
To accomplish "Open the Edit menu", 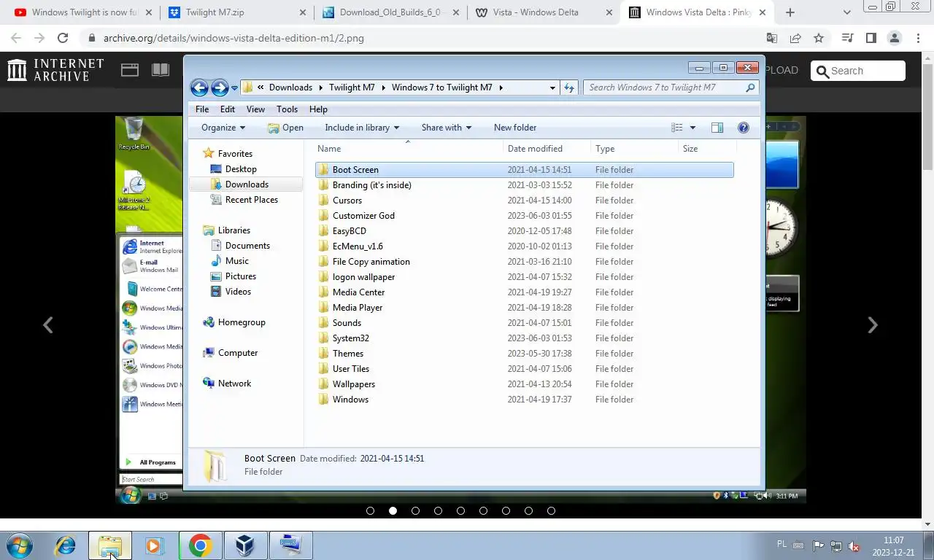I will click(228, 109).
